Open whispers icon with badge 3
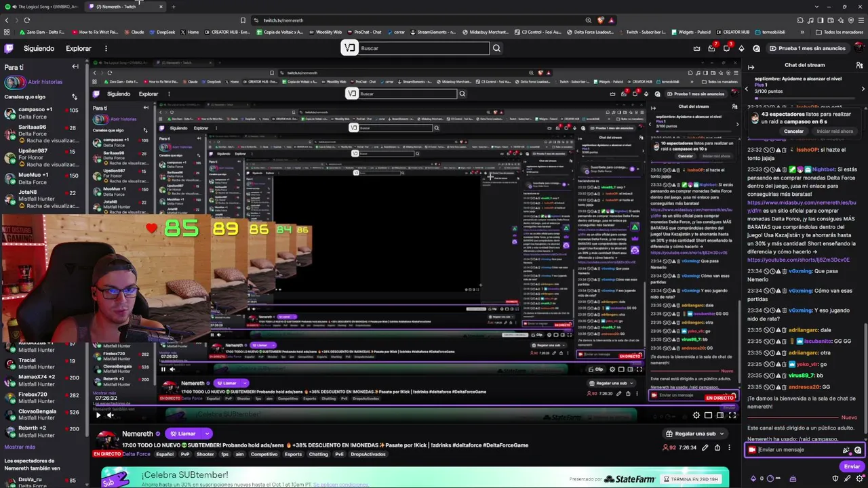The image size is (868, 488). click(x=726, y=48)
